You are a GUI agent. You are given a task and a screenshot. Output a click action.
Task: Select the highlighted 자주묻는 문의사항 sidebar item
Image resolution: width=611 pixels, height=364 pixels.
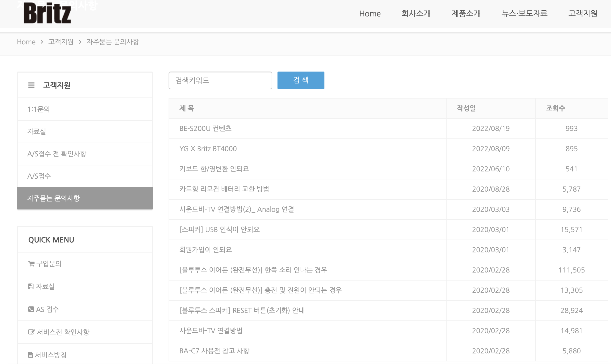click(x=85, y=198)
